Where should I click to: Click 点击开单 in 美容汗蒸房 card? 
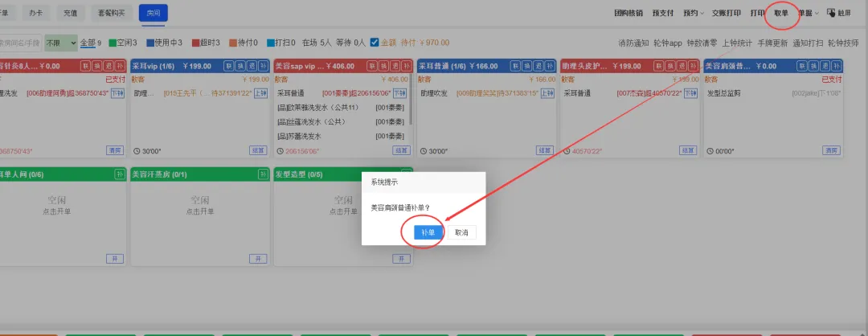(x=200, y=211)
